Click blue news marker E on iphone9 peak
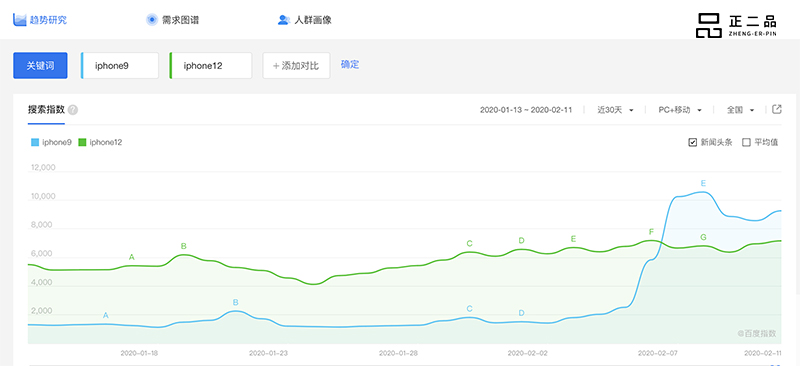The image size is (800, 366). (703, 183)
